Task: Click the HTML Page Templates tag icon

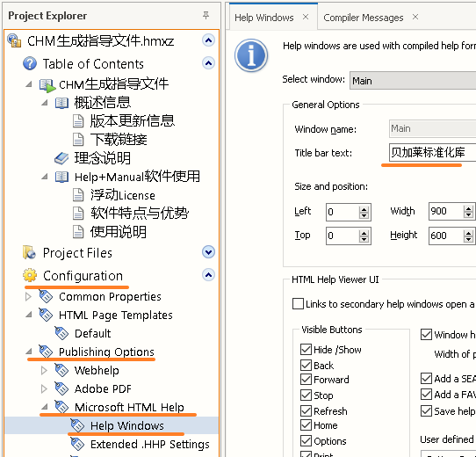Action: point(46,315)
